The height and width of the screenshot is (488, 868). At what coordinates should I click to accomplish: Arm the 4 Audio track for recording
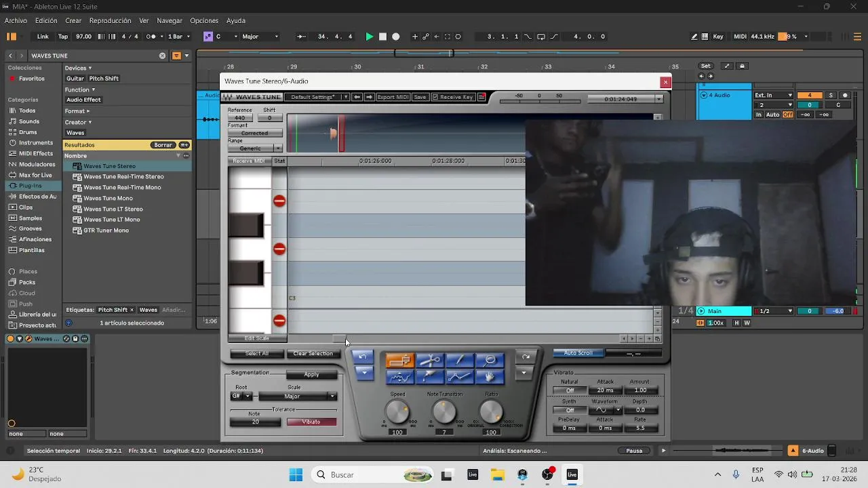pyautogui.click(x=845, y=96)
